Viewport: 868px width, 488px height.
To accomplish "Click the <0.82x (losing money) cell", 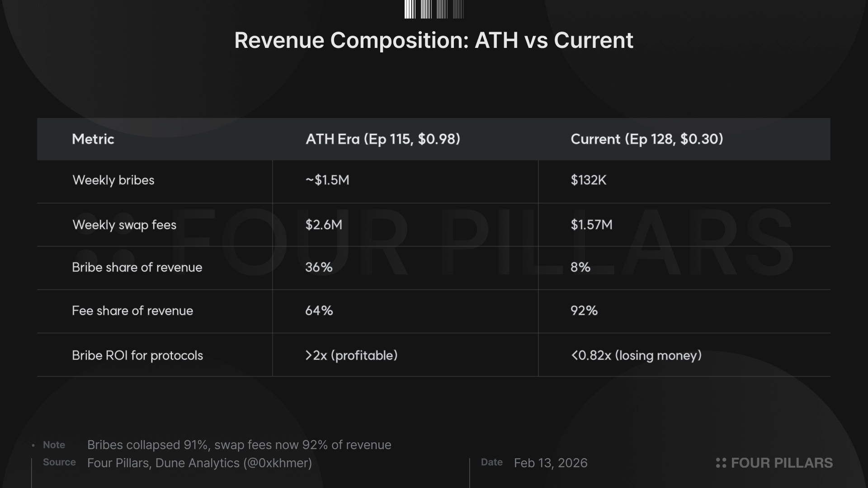I will [x=636, y=356].
